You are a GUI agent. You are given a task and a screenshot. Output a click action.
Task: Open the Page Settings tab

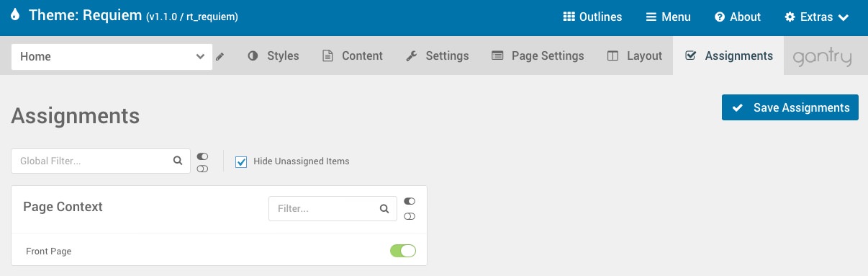point(538,55)
